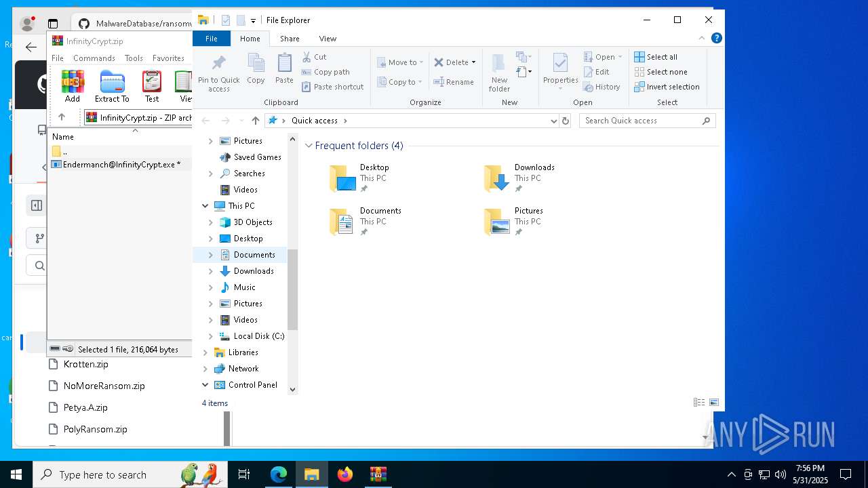
Task: Click the Explorer Help icon
Action: tap(716, 38)
